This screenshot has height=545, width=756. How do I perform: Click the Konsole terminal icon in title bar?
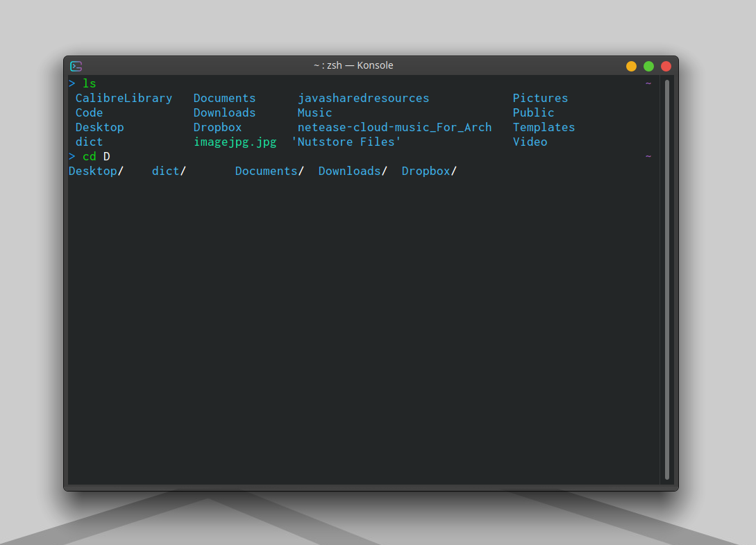tap(76, 66)
